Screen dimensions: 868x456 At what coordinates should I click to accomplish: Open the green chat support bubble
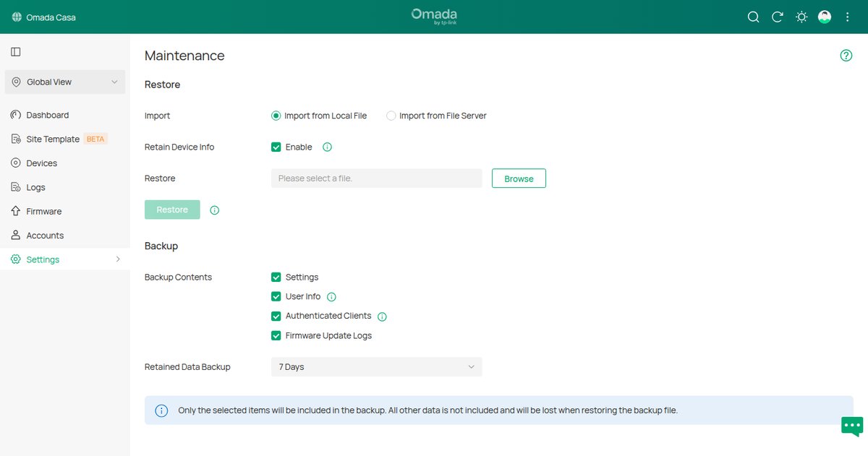pos(852,426)
